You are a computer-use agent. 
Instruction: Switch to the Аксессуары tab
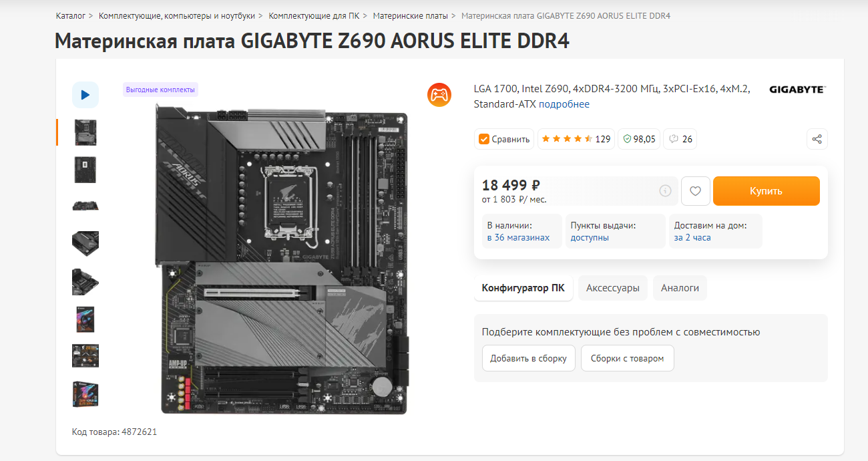pyautogui.click(x=613, y=288)
